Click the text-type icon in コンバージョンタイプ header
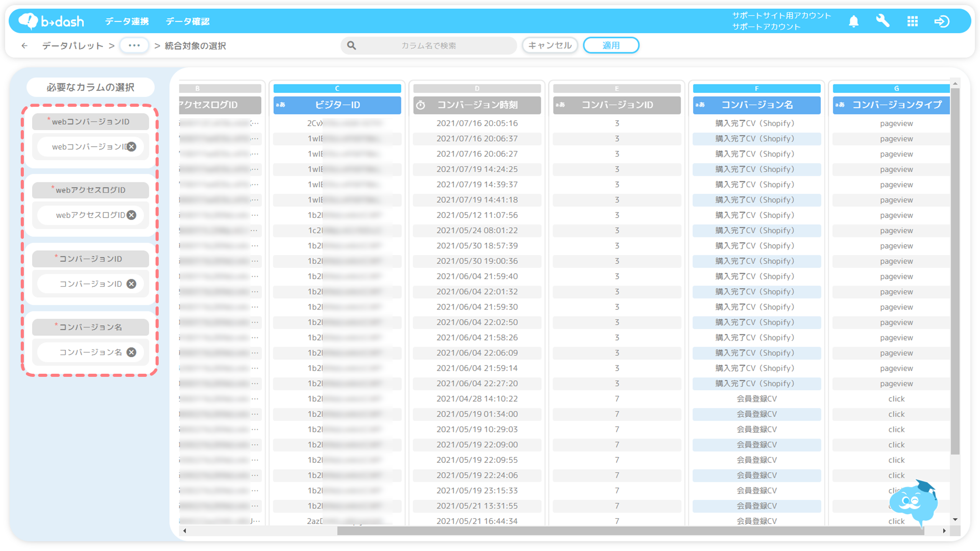 tap(840, 105)
